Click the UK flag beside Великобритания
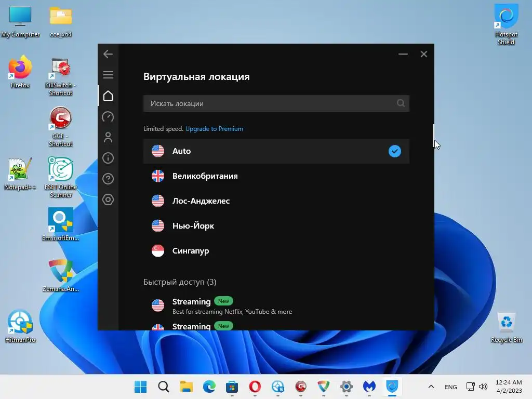Screen dimensions: 532x399 [x=158, y=176]
